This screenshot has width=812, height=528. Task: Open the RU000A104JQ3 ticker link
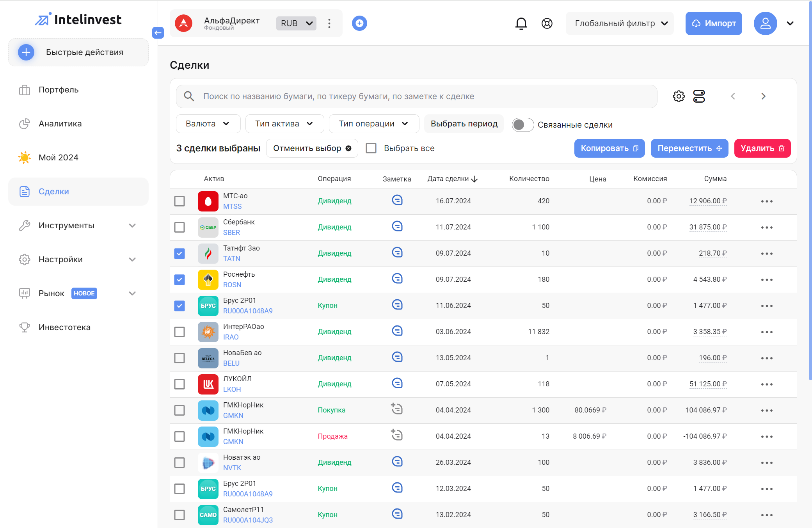point(248,520)
